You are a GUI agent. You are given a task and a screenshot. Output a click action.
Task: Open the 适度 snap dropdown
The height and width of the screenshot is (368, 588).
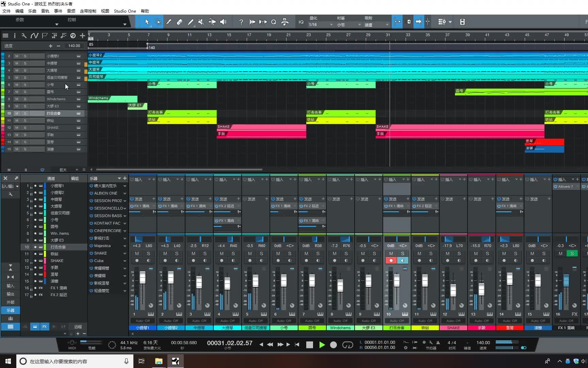376,25
